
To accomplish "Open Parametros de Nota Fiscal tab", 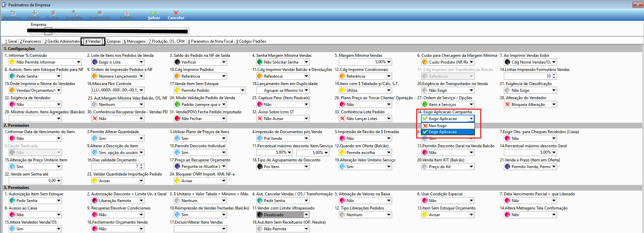I will (211, 41).
